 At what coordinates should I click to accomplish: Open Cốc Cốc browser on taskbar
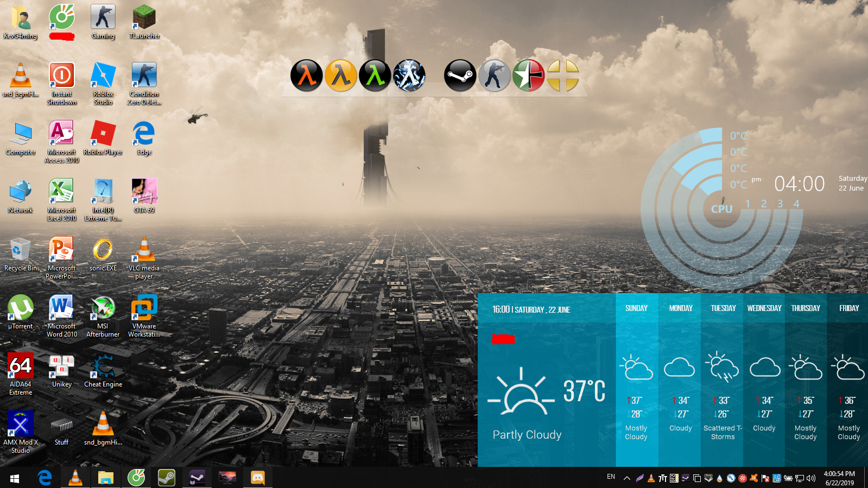tap(136, 478)
